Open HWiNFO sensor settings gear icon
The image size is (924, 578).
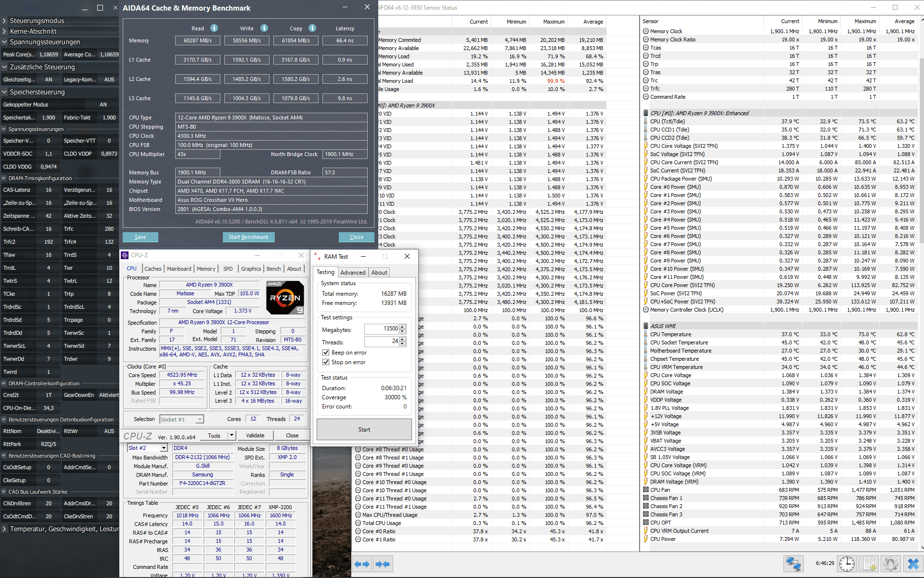pos(891,564)
